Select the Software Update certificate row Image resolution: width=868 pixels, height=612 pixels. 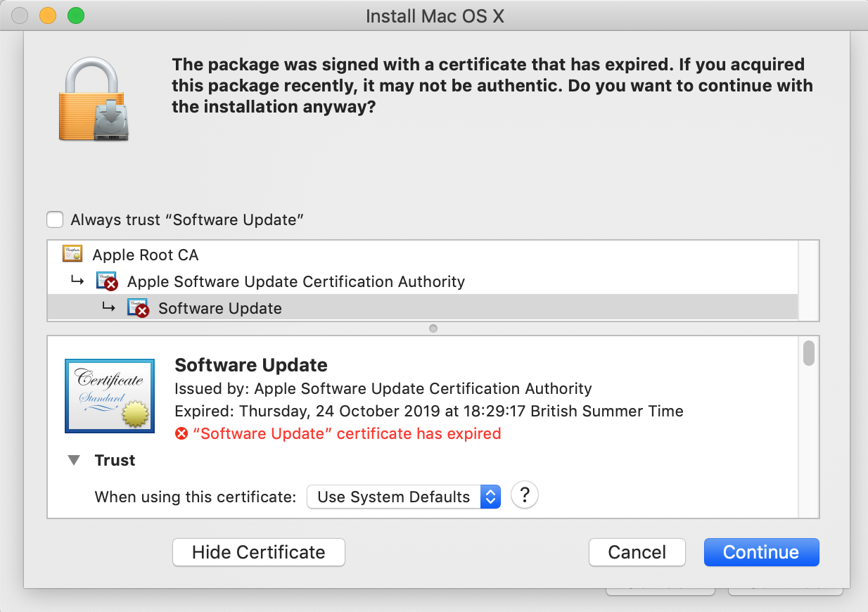coord(219,309)
